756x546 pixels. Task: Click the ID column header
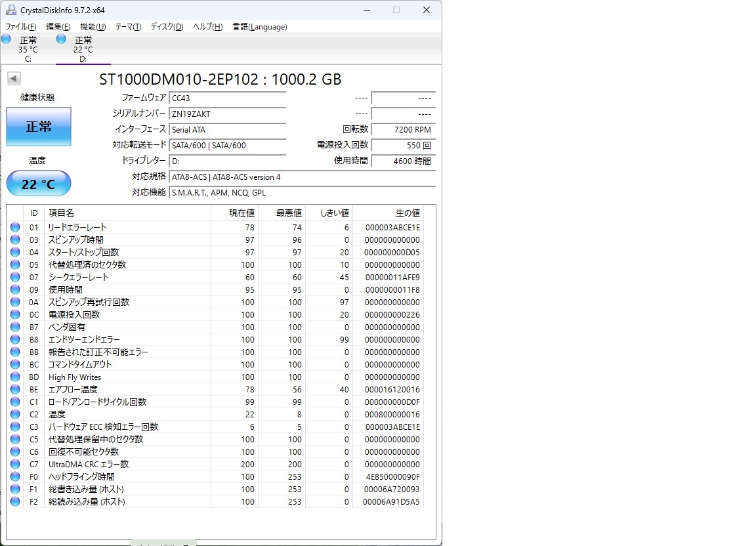33,213
